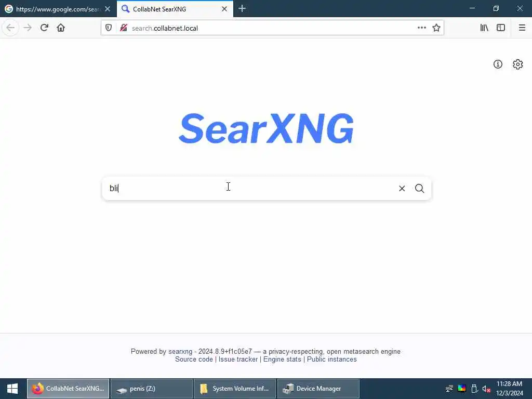Open network icon in system tray
The width and height of the screenshot is (532, 399).
449,389
